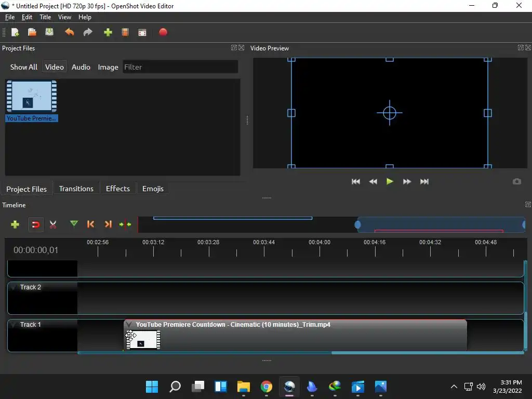Toggle snapping with the magnet icon
532x399 pixels.
[36, 224]
